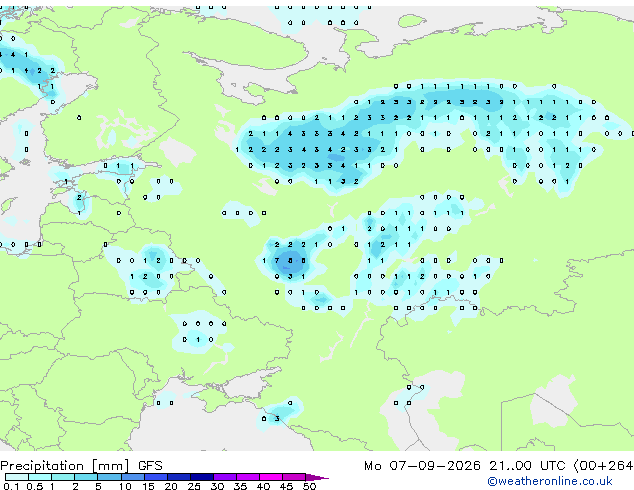Click the legend scale label '0.5'
Image resolution: width=634 pixels, height=490 pixels.
point(34,486)
